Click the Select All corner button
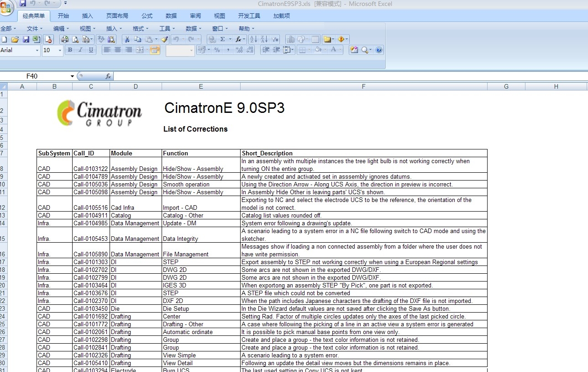The width and height of the screenshot is (588, 372). 4,86
